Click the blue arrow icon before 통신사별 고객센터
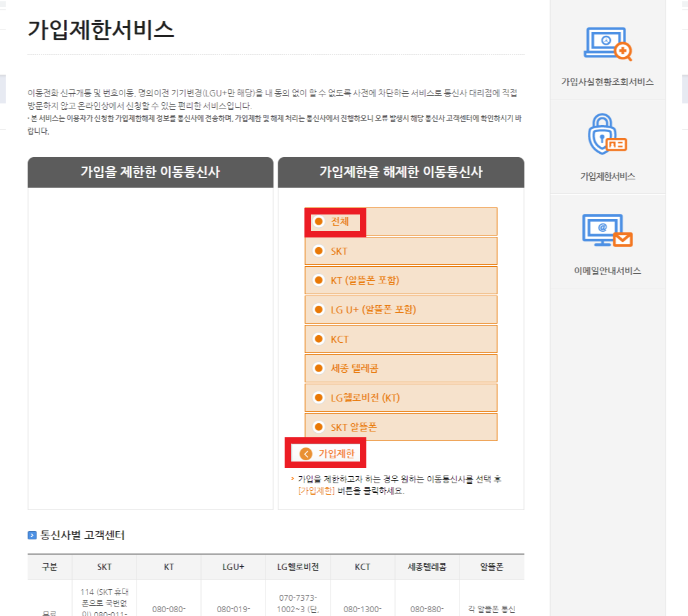 [32, 536]
